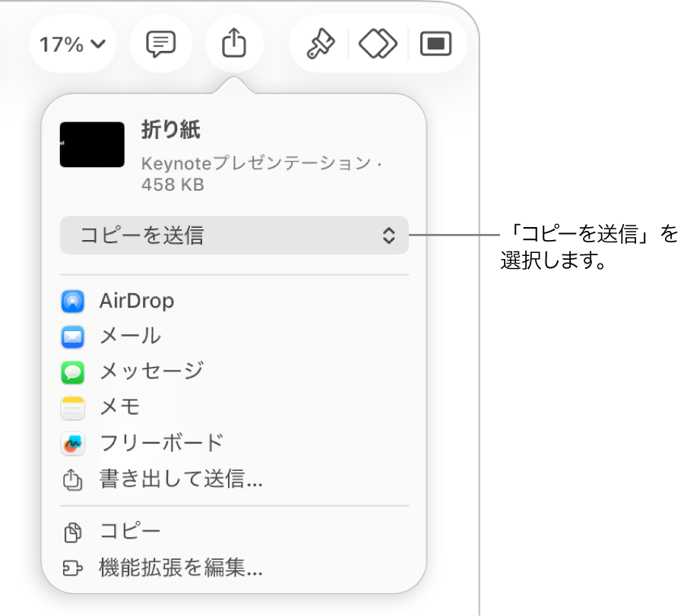The width and height of the screenshot is (687, 616).
Task: Click the フリーボード app icon
Action: 72,444
